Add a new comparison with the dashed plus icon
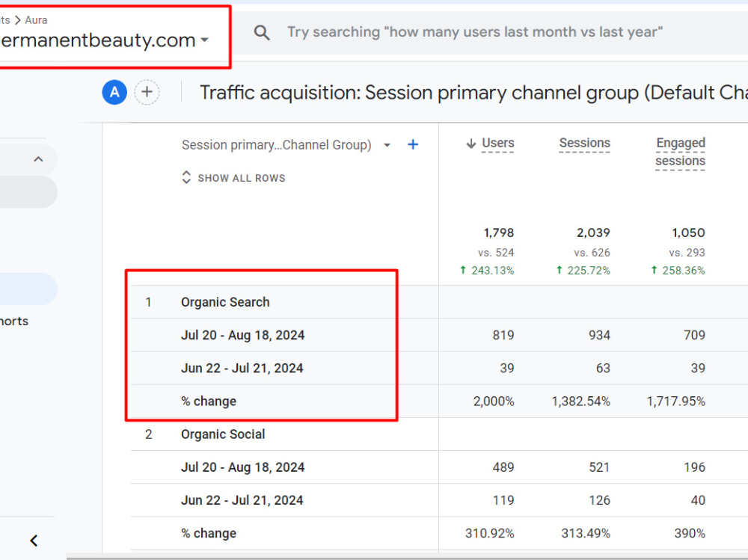The image size is (748, 560). [147, 92]
